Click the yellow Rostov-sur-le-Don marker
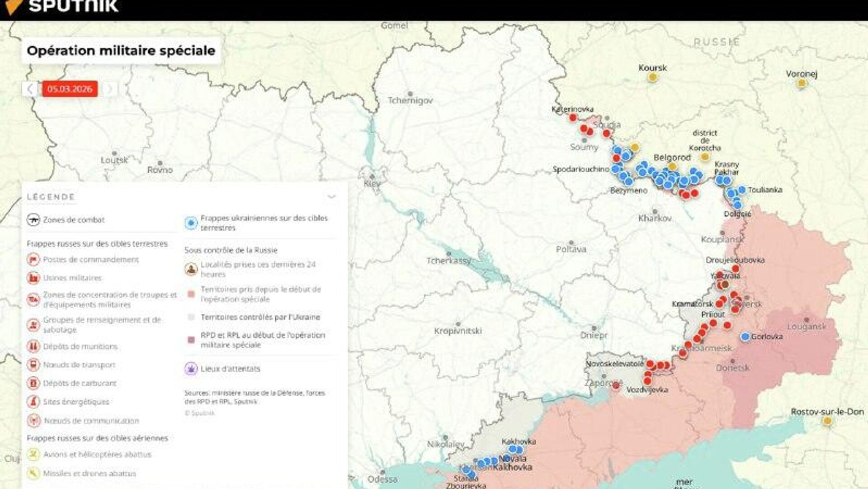The image size is (868, 489). [x=827, y=421]
